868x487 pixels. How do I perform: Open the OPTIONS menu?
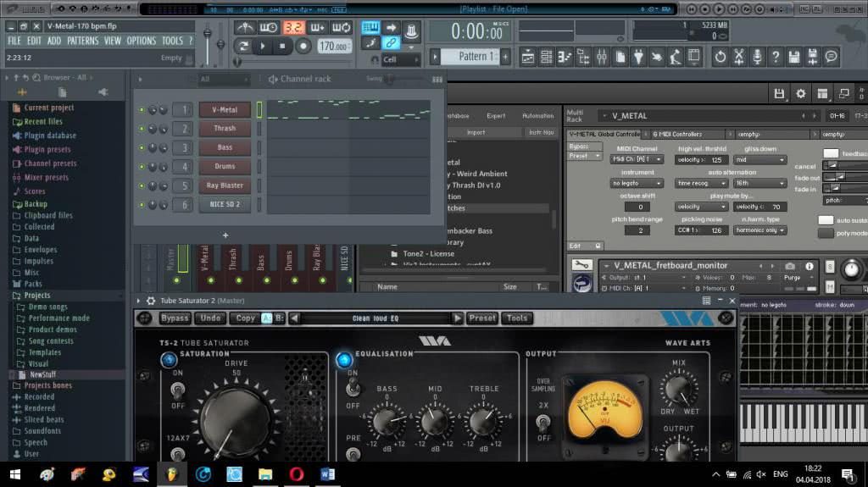tap(141, 41)
